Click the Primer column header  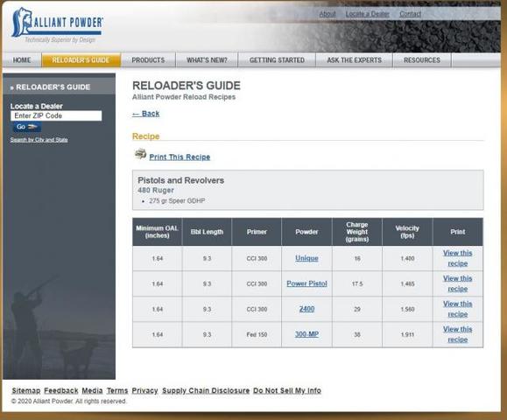tap(257, 232)
